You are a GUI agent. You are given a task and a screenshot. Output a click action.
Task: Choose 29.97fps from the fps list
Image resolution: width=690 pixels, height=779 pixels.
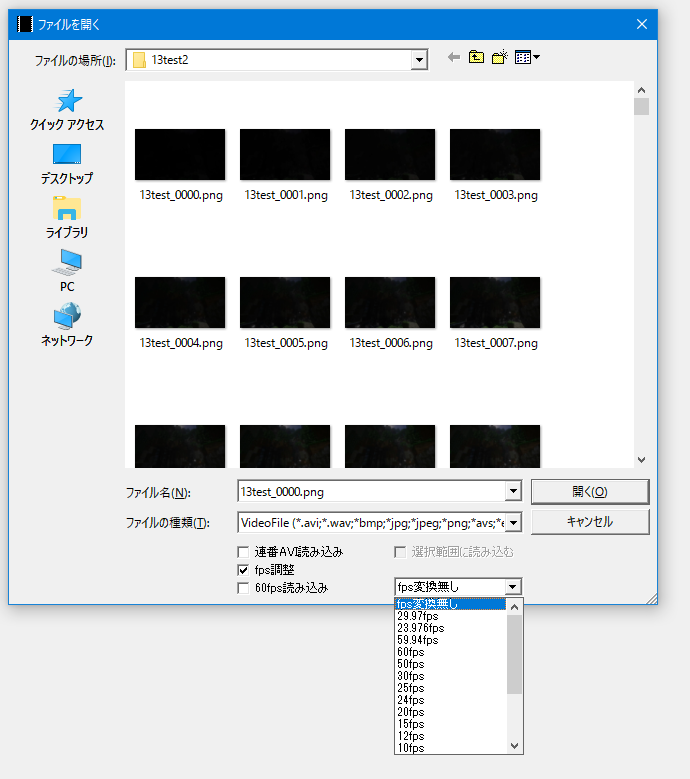[x=418, y=616]
